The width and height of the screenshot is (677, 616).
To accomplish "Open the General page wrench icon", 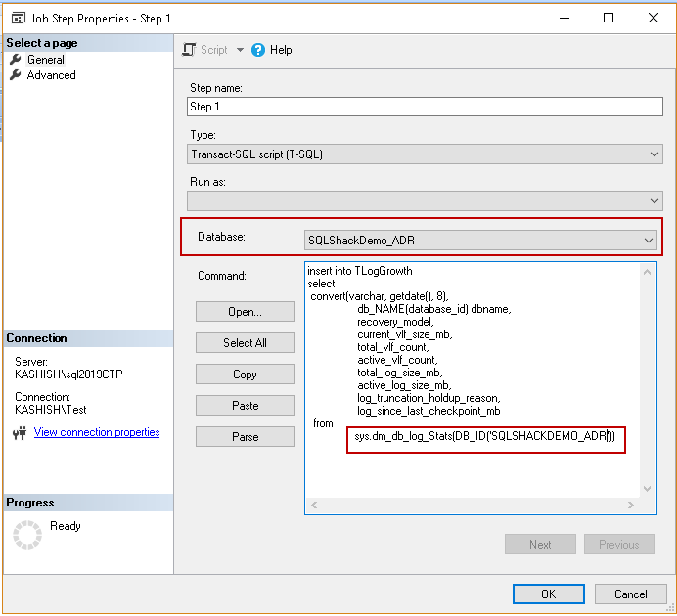I will pyautogui.click(x=15, y=59).
